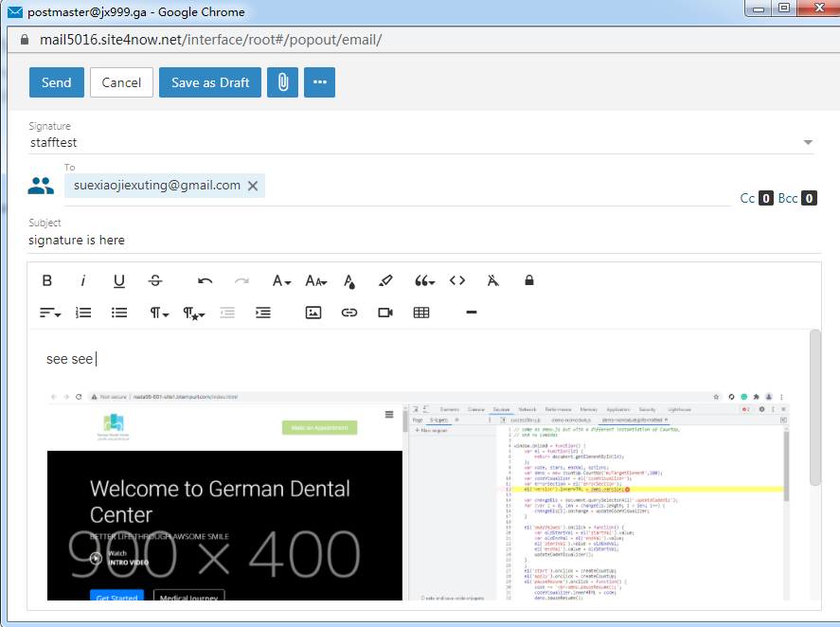Switch to code view with angle-brackets icon
Viewport: 840px width, 627px height.
tap(457, 280)
